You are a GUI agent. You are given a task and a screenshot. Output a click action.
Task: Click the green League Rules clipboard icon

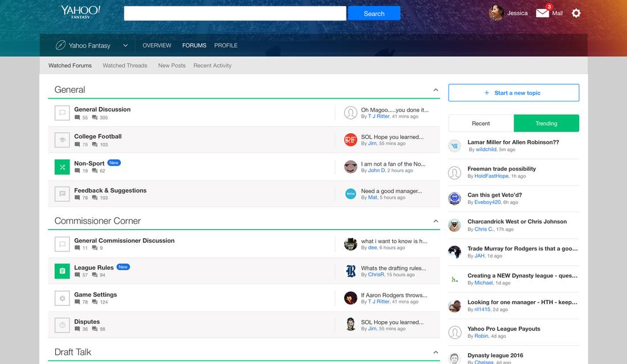[x=62, y=271]
